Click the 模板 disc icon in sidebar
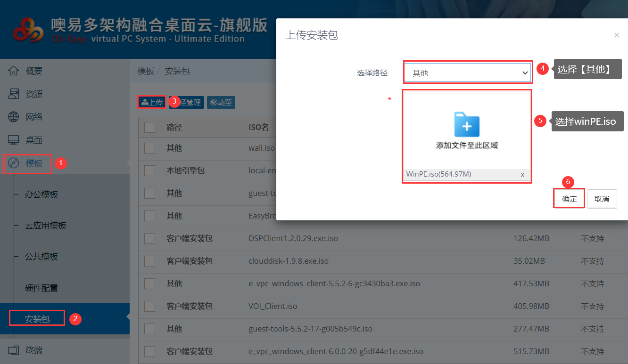The image size is (628, 364). pyautogui.click(x=14, y=163)
